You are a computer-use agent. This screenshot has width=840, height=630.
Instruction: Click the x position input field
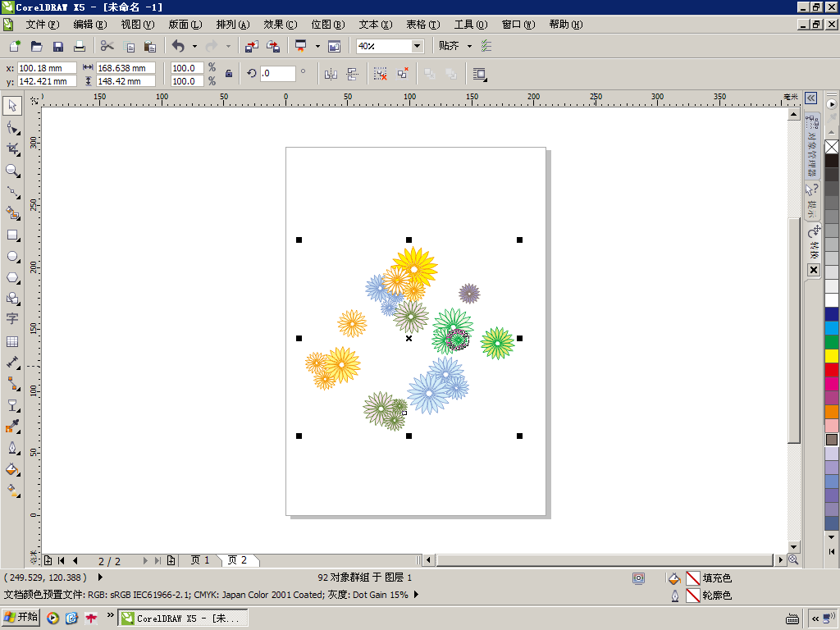pos(47,68)
